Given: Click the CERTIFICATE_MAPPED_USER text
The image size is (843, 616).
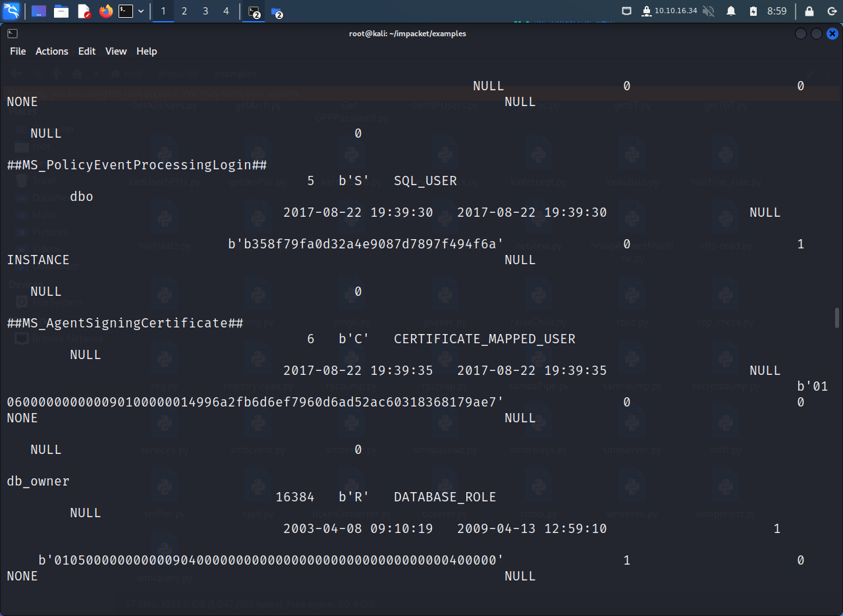Looking at the screenshot, I should point(485,339).
